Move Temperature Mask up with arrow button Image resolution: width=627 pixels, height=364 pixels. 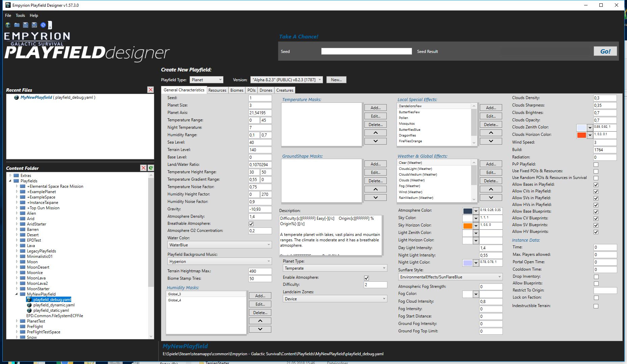[x=376, y=133]
